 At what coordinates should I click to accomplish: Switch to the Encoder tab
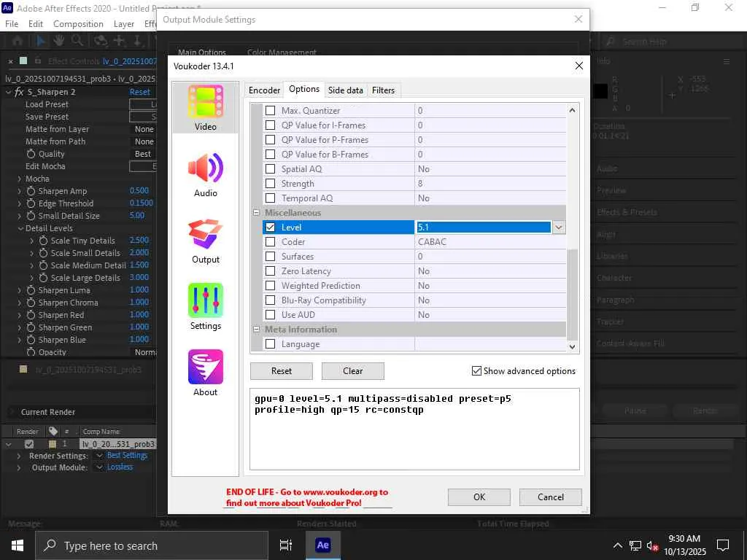tap(264, 90)
